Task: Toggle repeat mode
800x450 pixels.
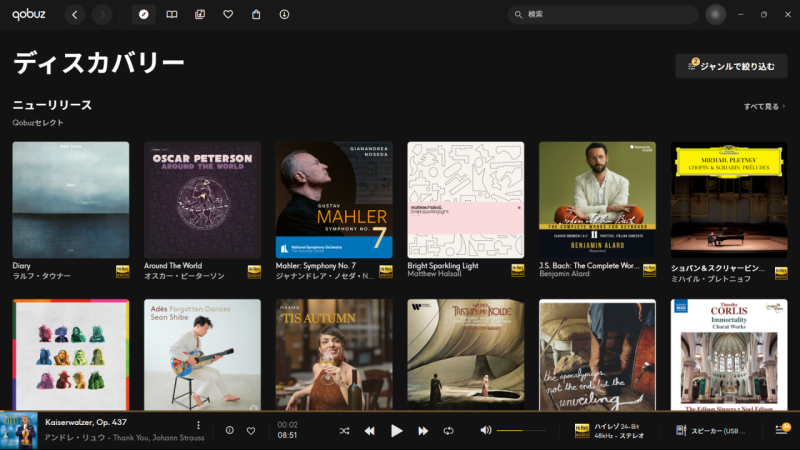Action: (x=449, y=430)
